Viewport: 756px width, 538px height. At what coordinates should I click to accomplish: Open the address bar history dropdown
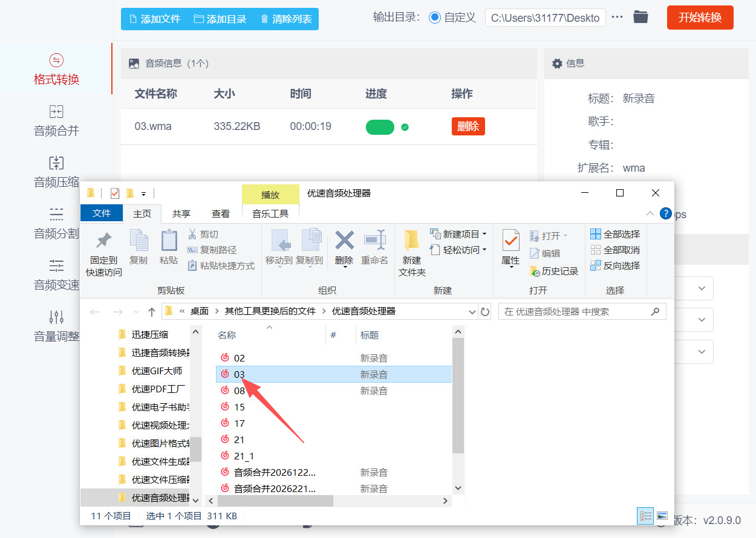472,312
